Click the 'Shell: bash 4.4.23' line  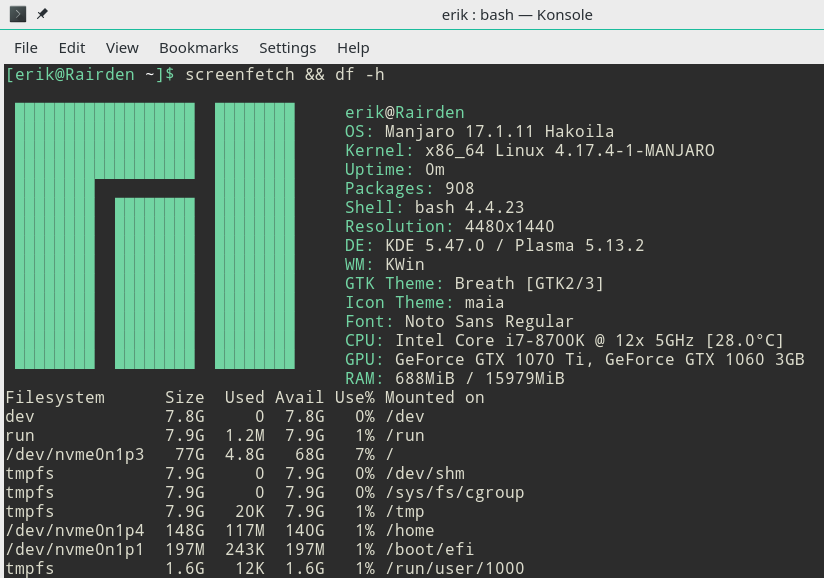pos(435,207)
